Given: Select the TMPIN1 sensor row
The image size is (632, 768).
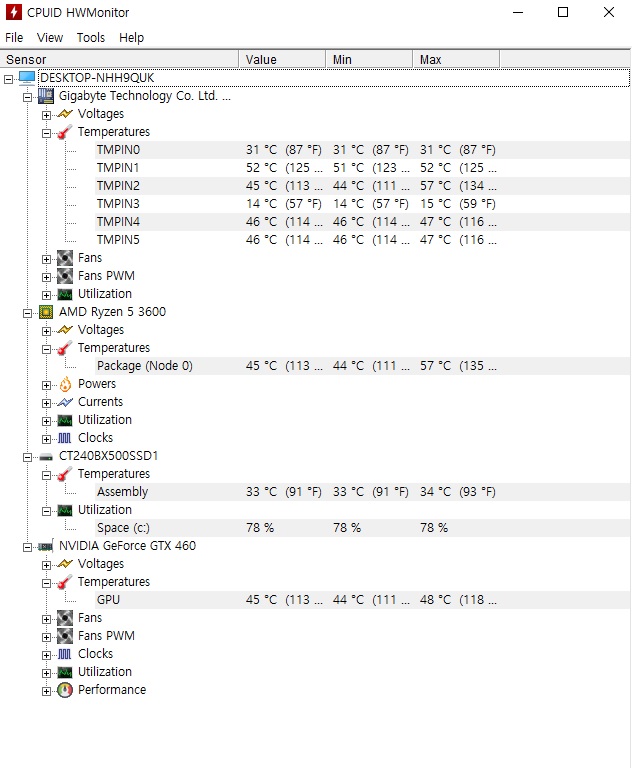Looking at the screenshot, I should [x=363, y=168].
